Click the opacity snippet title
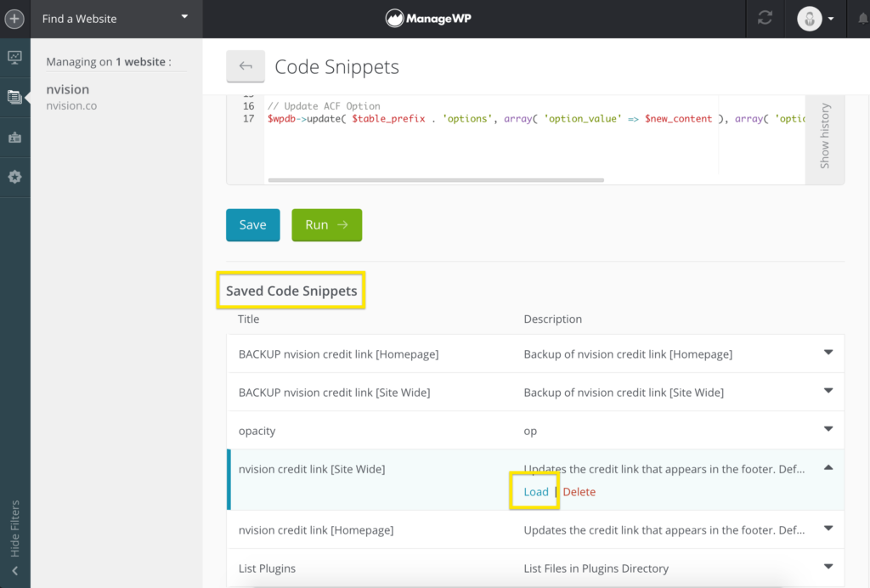 click(x=257, y=431)
